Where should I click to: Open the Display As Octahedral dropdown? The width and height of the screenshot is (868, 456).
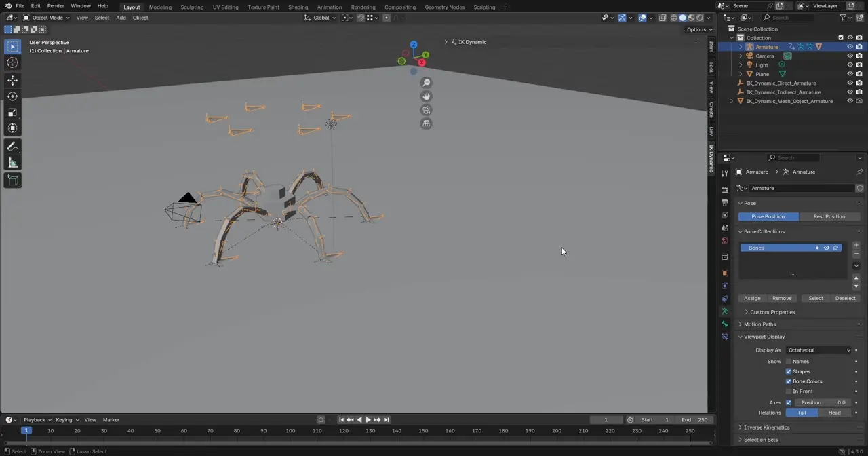pos(818,350)
